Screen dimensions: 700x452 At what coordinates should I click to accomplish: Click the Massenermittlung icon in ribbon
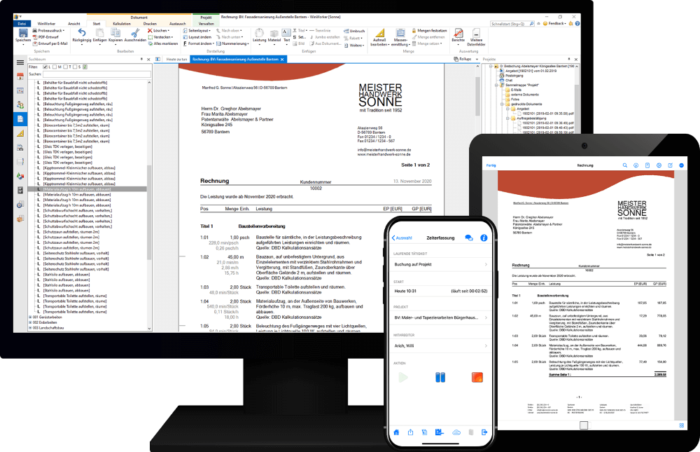pos(400,33)
